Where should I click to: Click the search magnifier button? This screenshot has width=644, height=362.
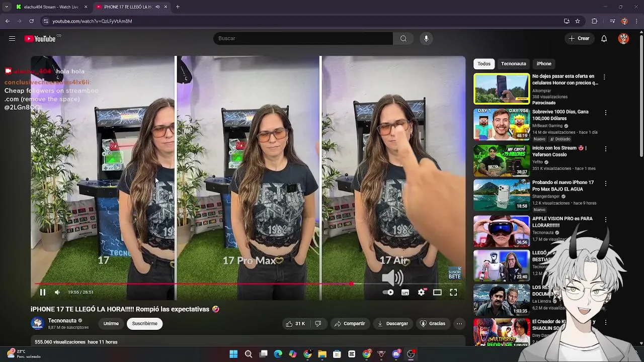[x=404, y=39]
